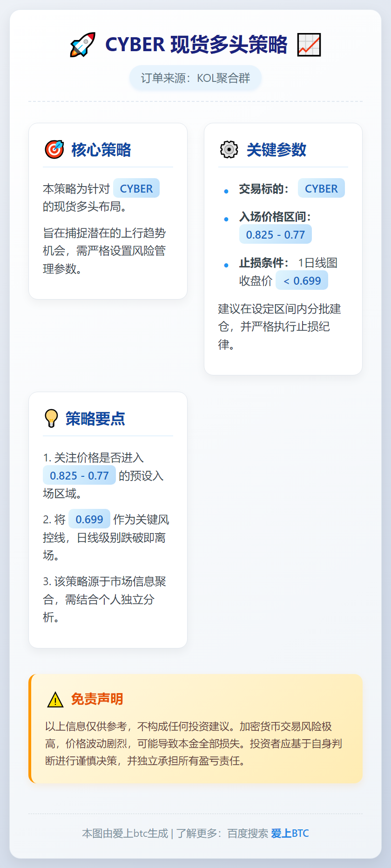This screenshot has height=868, width=391.
Task: Click the rocket icon beside the title
Action: (83, 45)
